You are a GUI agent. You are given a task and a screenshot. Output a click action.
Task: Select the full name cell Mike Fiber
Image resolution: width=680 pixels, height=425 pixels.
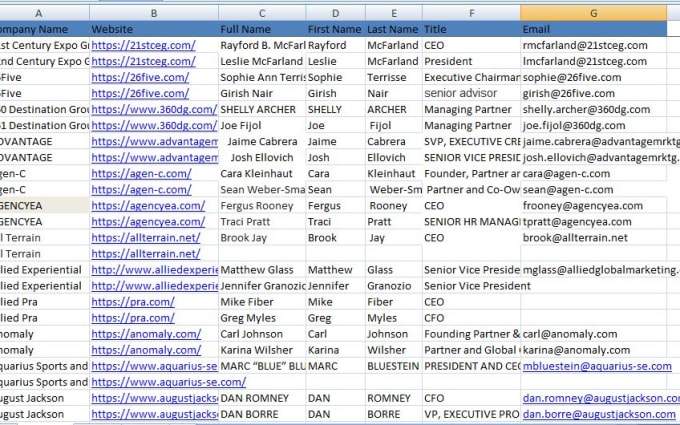[x=262, y=302]
